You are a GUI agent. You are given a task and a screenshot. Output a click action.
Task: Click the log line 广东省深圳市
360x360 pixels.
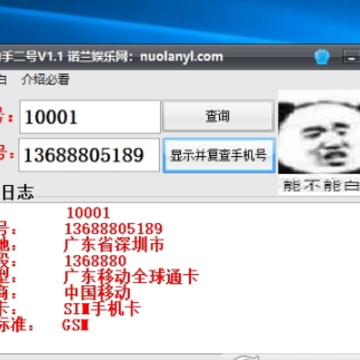114,245
